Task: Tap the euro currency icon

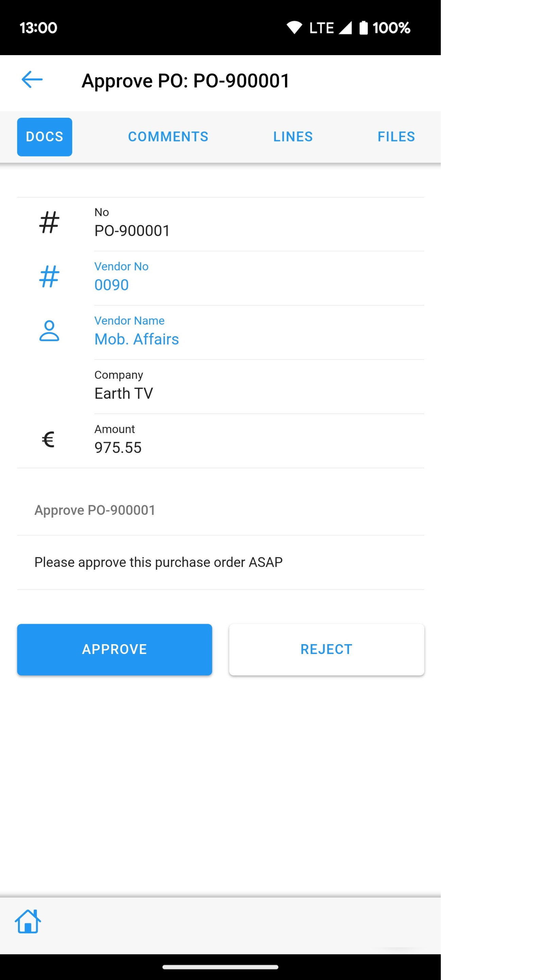Action: (x=48, y=439)
